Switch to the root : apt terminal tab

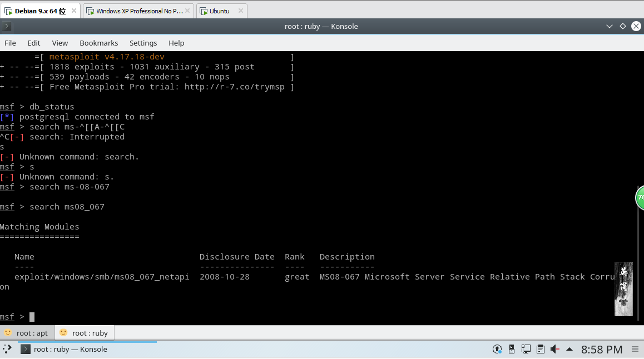pos(27,333)
